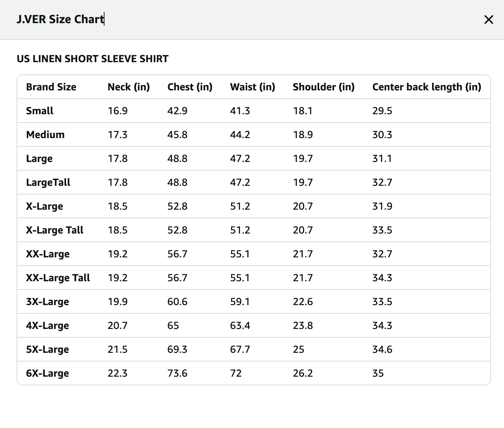The width and height of the screenshot is (504, 428).
Task: Click shoulder value 25 in 5X-Large row
Action: click(x=299, y=350)
